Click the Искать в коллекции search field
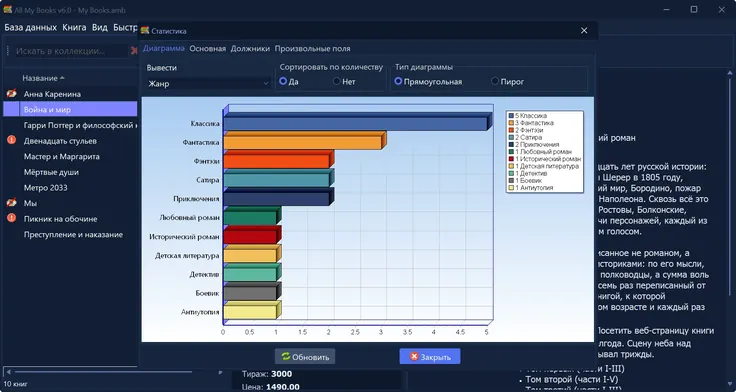736x392 pixels. coord(70,51)
